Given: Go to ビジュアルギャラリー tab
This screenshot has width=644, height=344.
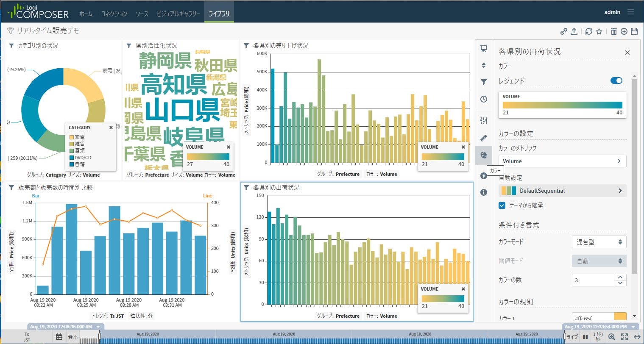Looking at the screenshot, I should tap(178, 14).
